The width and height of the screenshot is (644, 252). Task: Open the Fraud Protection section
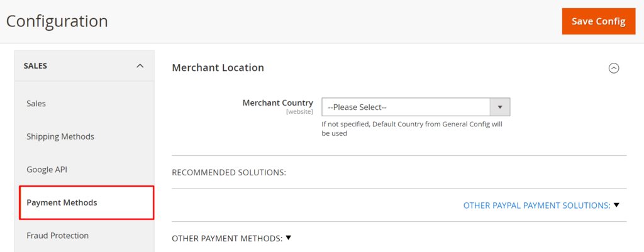[x=57, y=236]
